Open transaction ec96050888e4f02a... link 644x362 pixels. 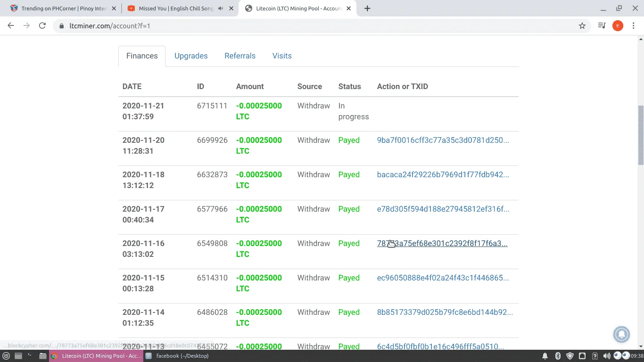pyautogui.click(x=443, y=278)
